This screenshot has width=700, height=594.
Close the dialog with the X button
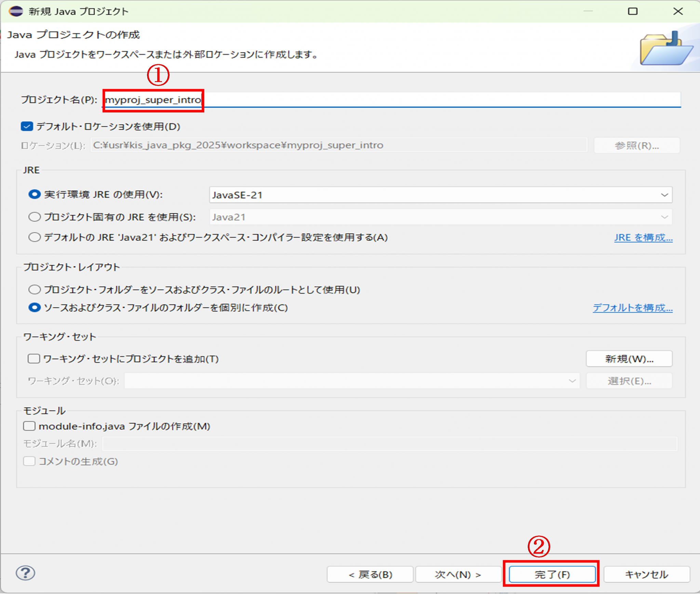click(678, 11)
